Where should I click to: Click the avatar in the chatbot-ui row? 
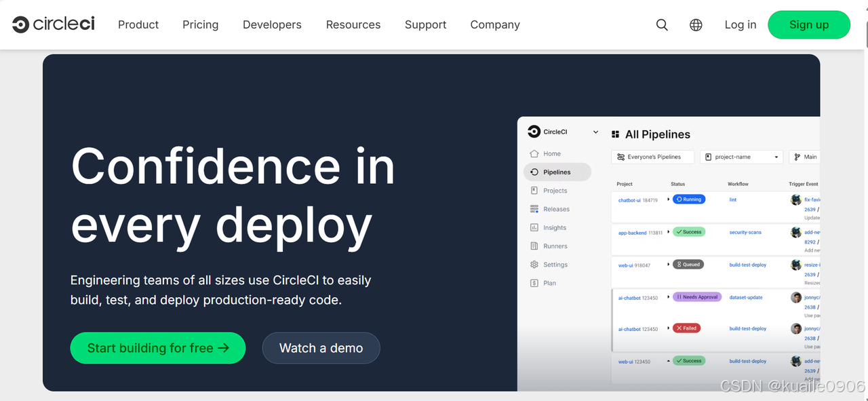point(796,199)
